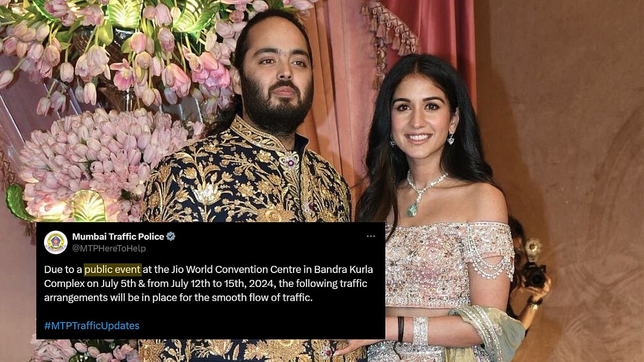Viewport: 644px width, 362px height.
Task: Click the jeweled brooch on the man's sherwani
Action: (291, 160)
